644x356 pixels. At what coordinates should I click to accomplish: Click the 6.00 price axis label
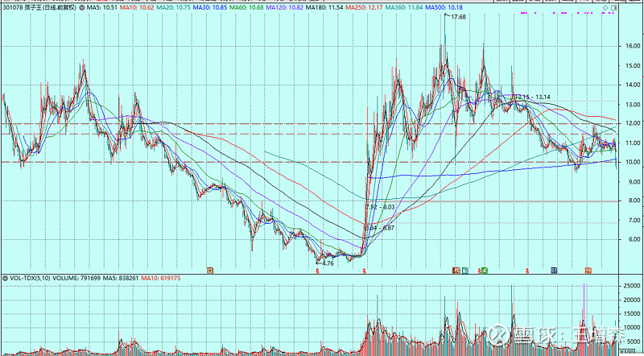point(634,240)
